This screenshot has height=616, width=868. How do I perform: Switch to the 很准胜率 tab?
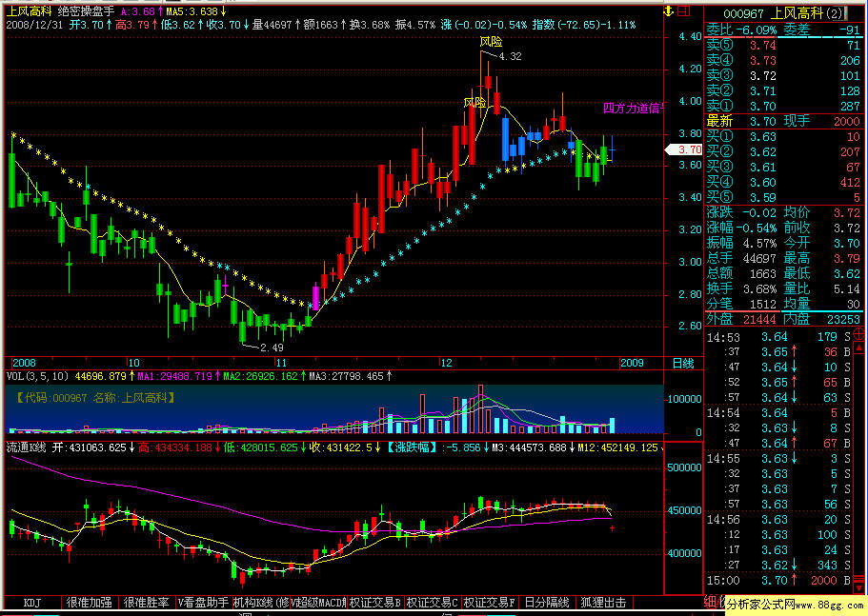tap(147, 603)
